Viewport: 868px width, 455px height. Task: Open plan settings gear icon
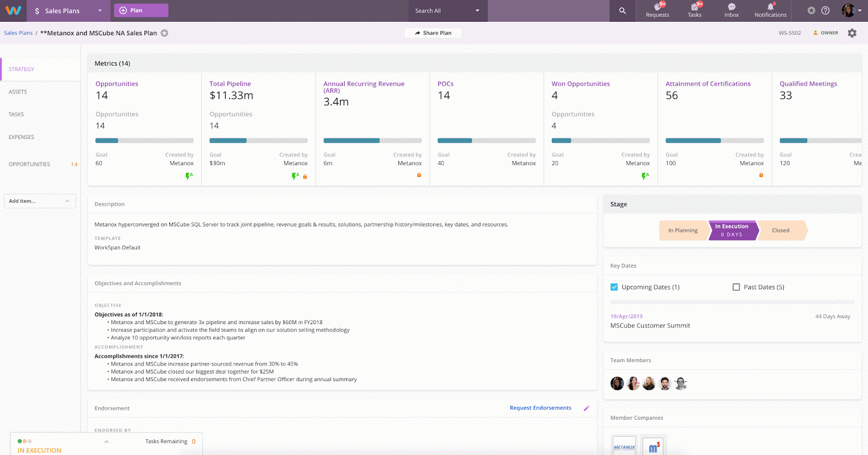click(x=852, y=33)
